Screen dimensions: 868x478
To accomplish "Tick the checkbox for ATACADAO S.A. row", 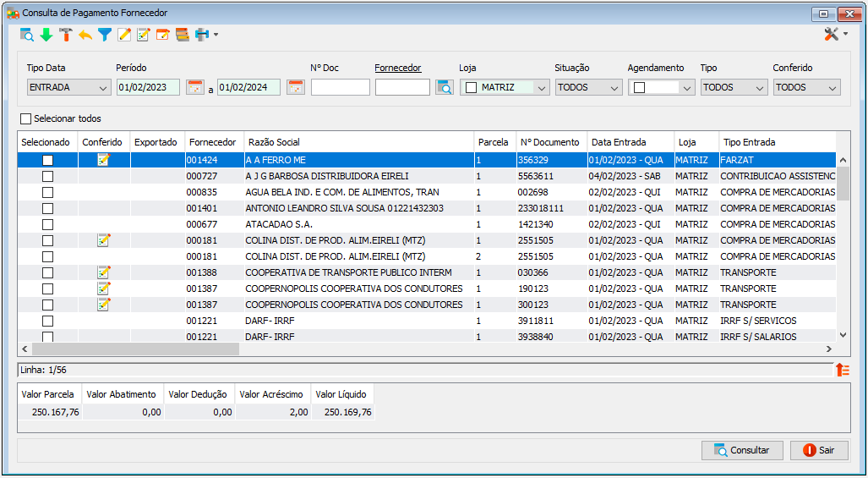I will [48, 224].
